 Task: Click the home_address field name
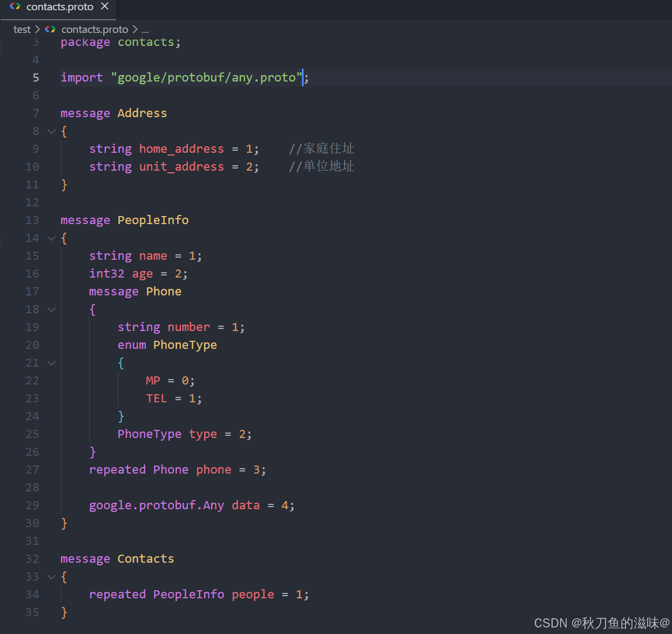coord(182,149)
